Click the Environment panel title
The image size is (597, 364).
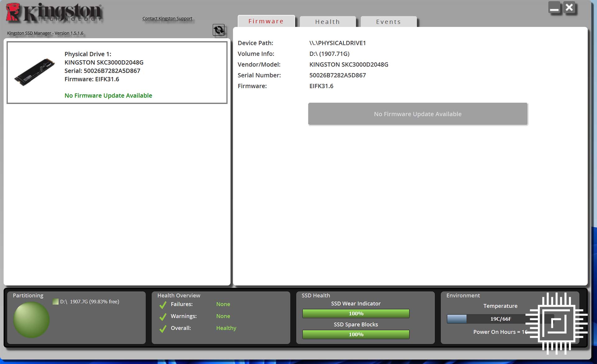(x=463, y=295)
